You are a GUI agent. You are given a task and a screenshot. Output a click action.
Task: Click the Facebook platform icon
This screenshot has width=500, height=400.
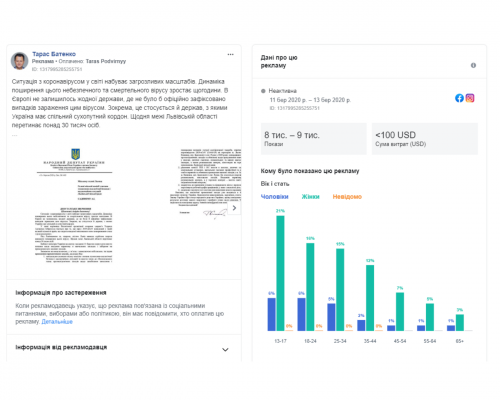pyautogui.click(x=459, y=98)
